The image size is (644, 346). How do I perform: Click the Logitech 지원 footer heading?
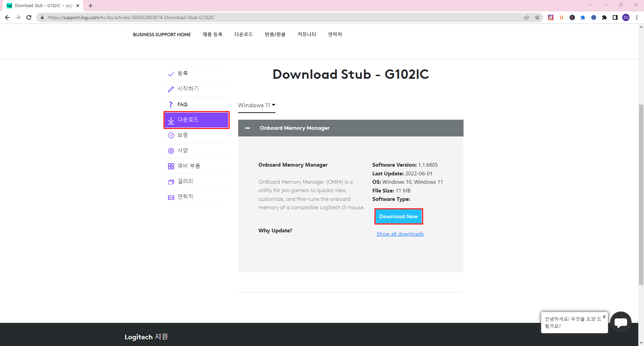click(x=146, y=337)
